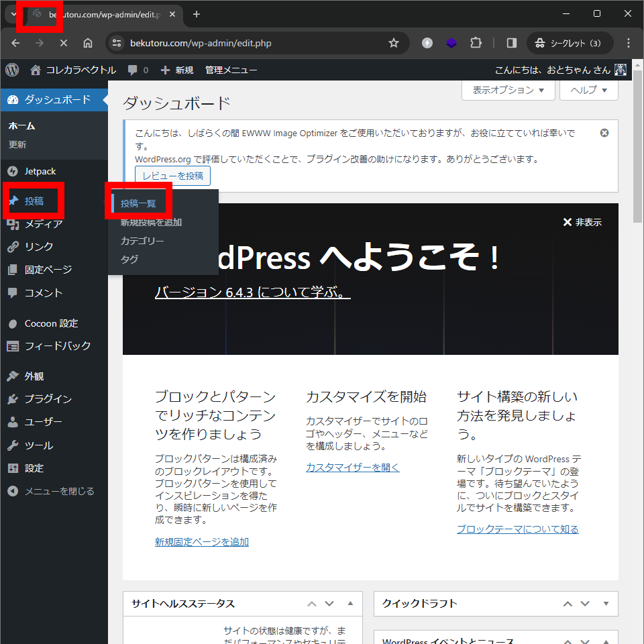Go back with browser back arrow
The width and height of the screenshot is (644, 644).
(x=15, y=43)
